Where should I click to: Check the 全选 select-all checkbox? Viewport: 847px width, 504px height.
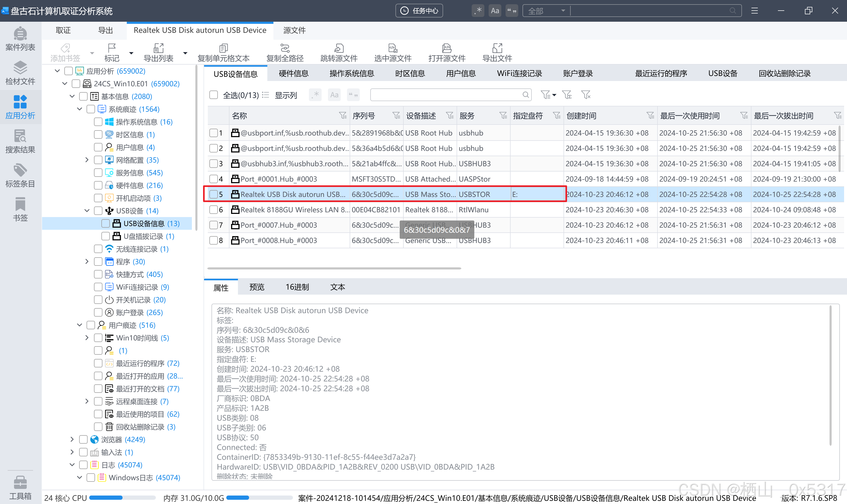[x=214, y=95]
